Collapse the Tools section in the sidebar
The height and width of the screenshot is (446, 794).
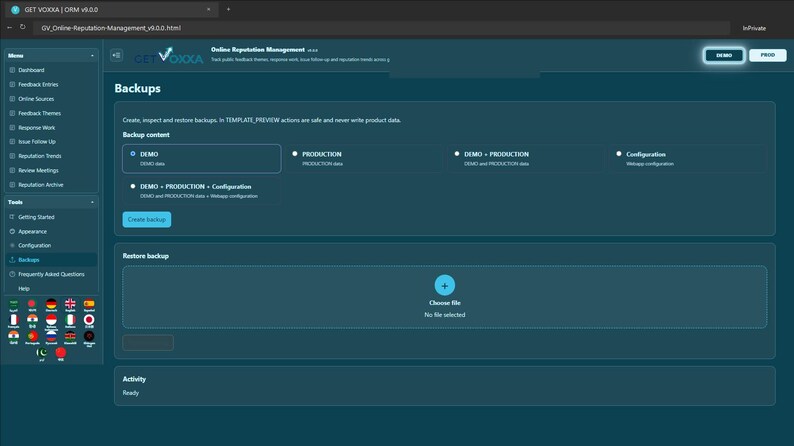92,202
